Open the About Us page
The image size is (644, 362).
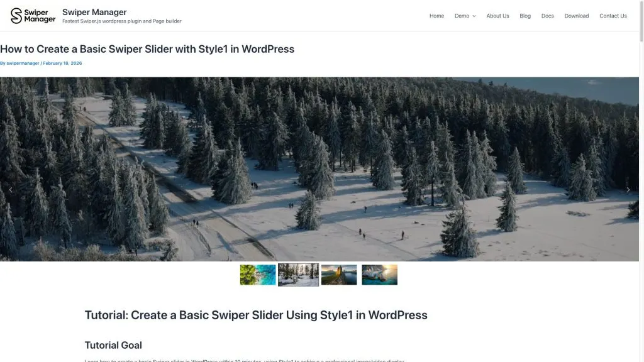pos(497,16)
